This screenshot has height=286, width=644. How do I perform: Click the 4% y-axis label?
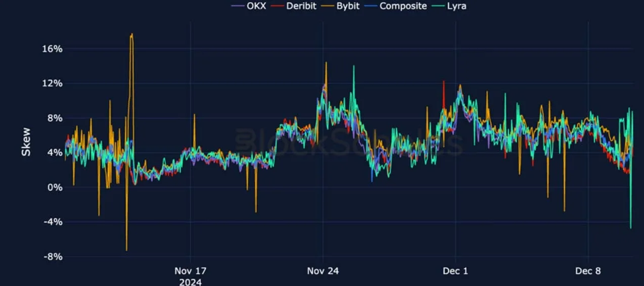click(x=55, y=153)
